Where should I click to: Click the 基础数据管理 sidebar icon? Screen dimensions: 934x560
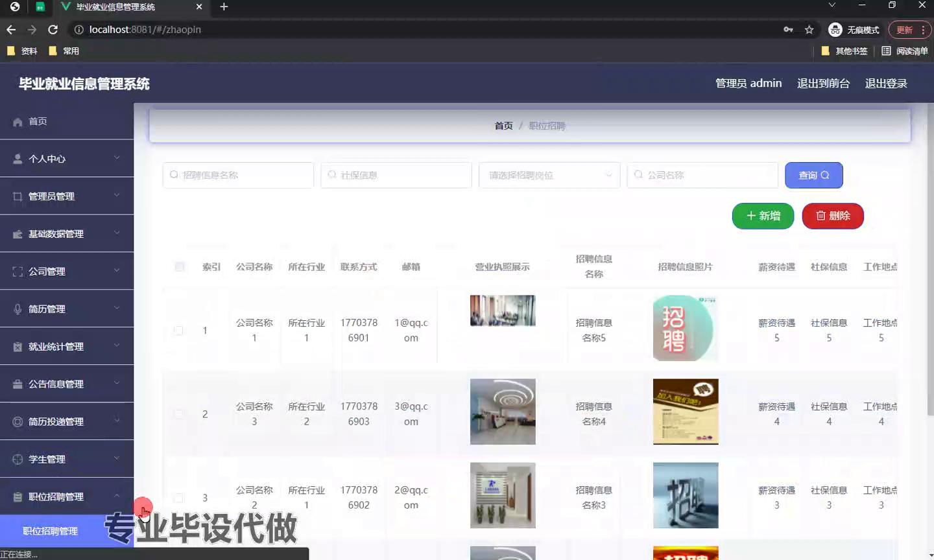click(18, 234)
